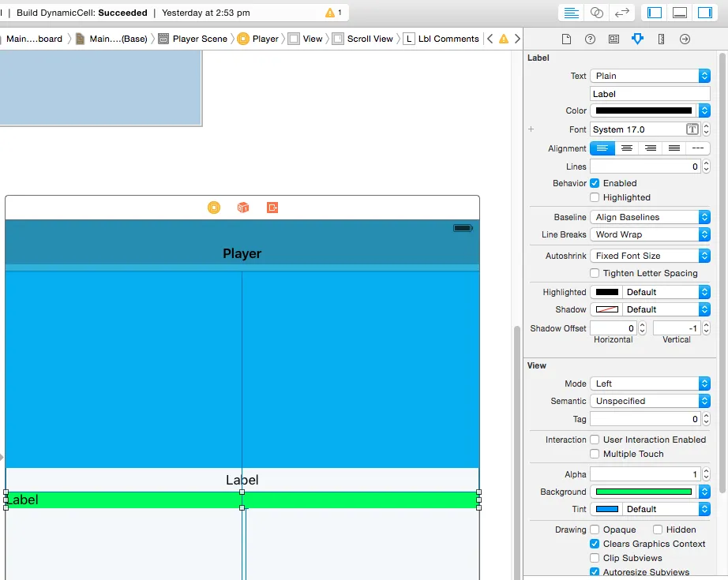Open the Shadow color dropdown
The image size is (728, 580).
666,309
